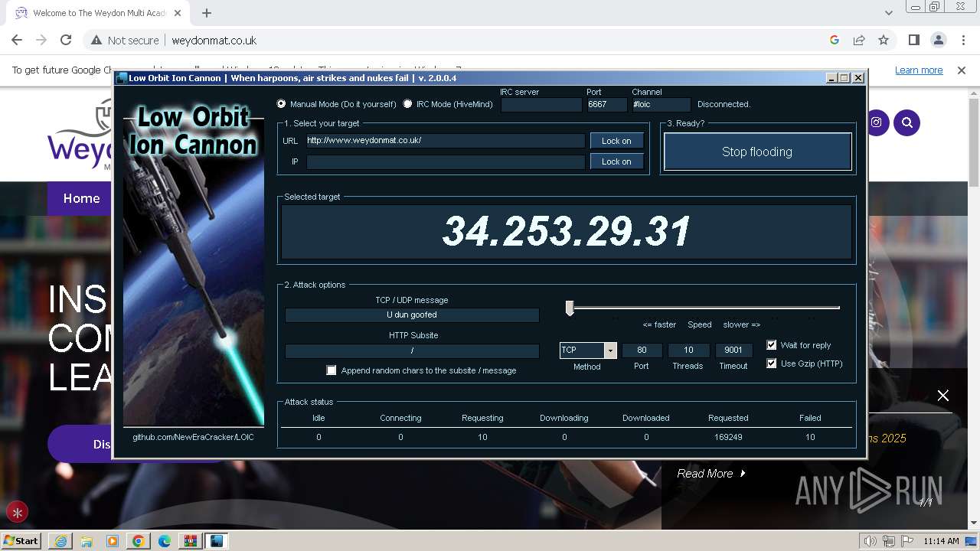Click the Read More link on website
The height and width of the screenshot is (551, 980).
[711, 474]
